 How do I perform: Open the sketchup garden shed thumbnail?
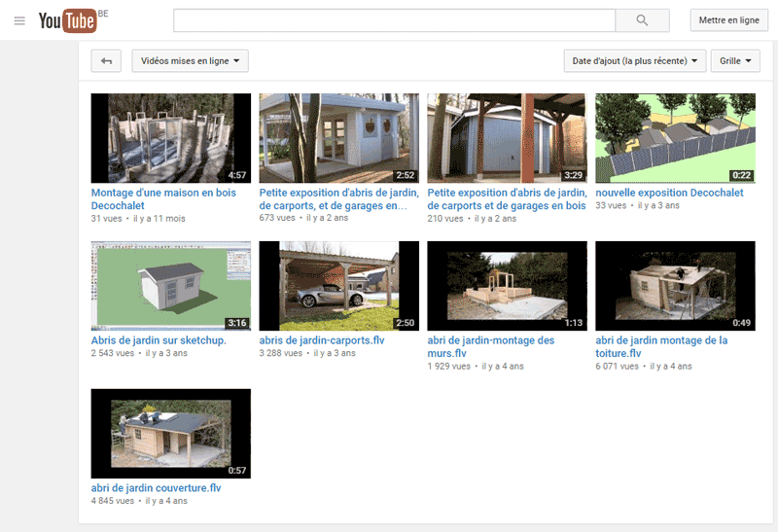(170, 286)
